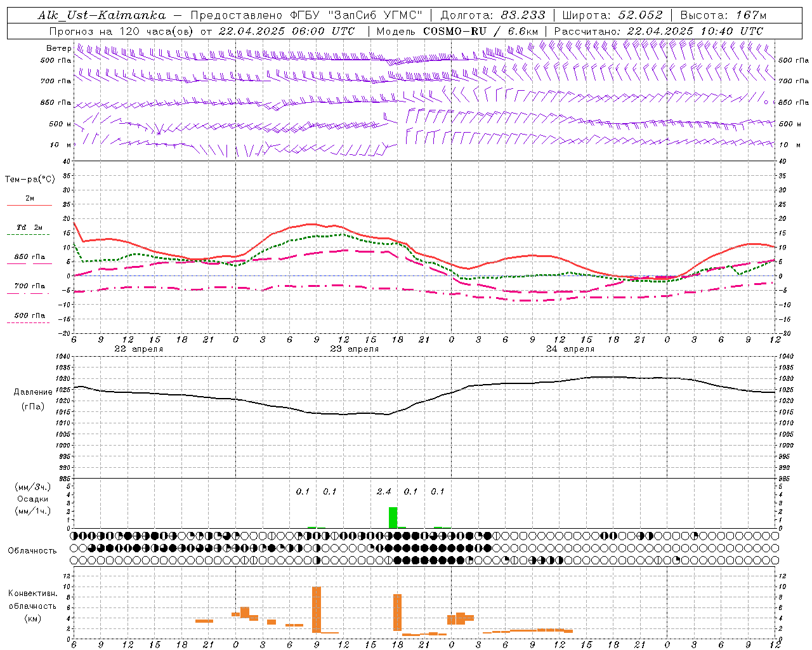
Task: Select the latitude value 52.052
Action: (640, 15)
